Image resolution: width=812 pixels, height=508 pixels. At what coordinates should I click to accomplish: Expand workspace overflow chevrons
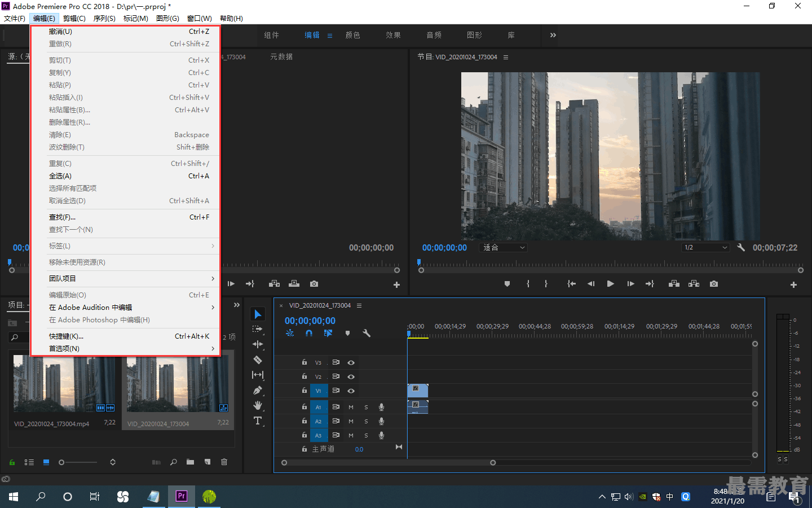pos(553,35)
